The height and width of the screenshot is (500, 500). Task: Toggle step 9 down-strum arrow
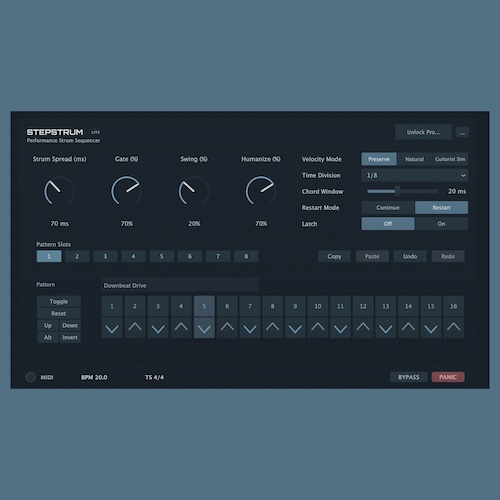295,328
